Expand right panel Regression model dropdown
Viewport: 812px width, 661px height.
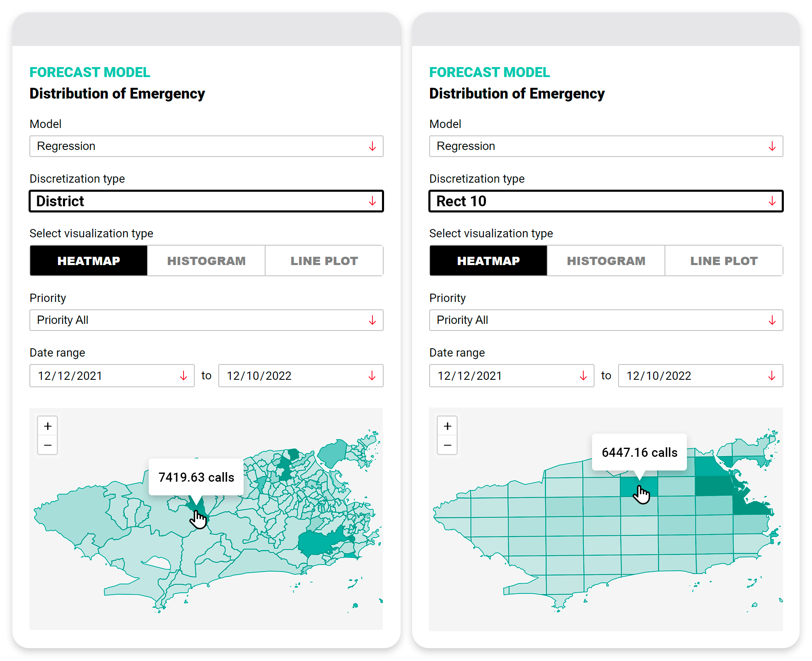point(606,146)
